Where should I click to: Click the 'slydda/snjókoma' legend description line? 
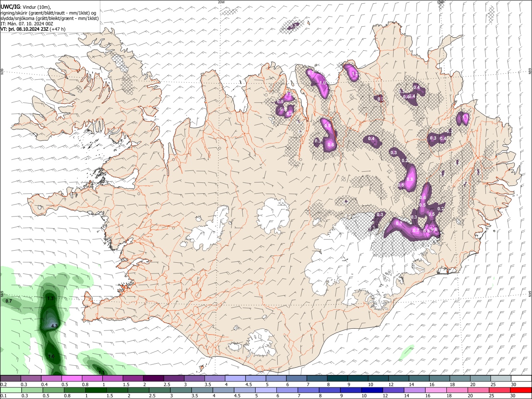(49, 18)
